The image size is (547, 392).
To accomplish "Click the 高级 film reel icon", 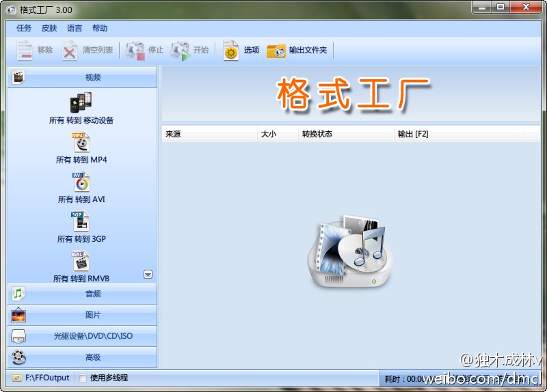I will pos(19,357).
